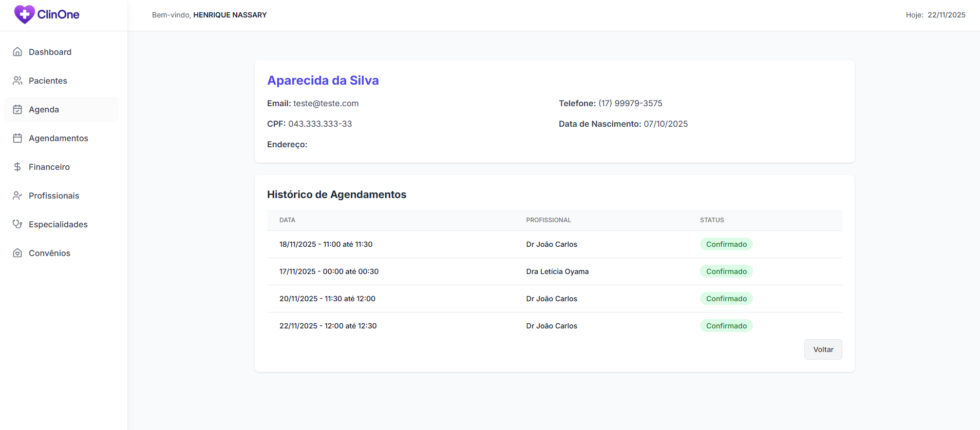This screenshot has width=980, height=430.
Task: Click the patient name Aparecida da Silva
Action: (x=323, y=81)
